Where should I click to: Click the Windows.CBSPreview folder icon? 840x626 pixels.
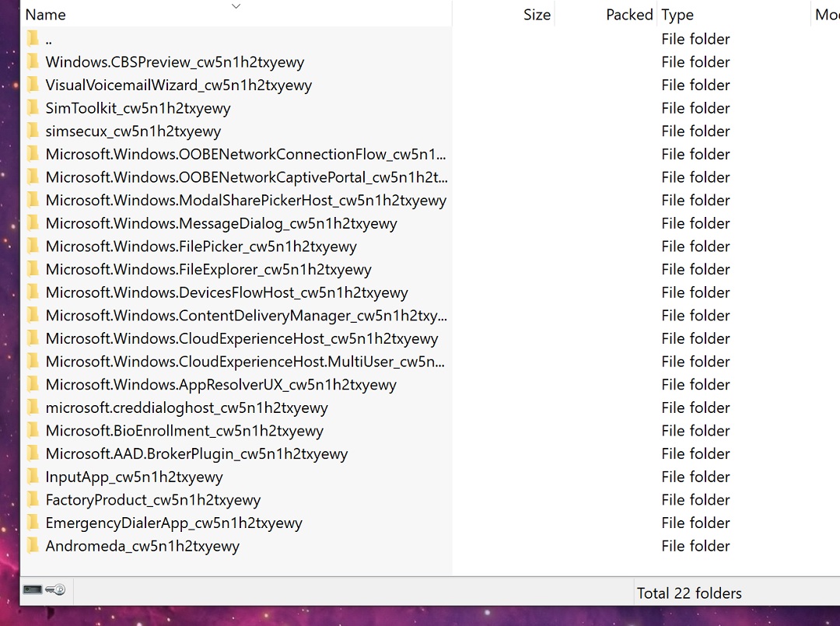coord(33,61)
